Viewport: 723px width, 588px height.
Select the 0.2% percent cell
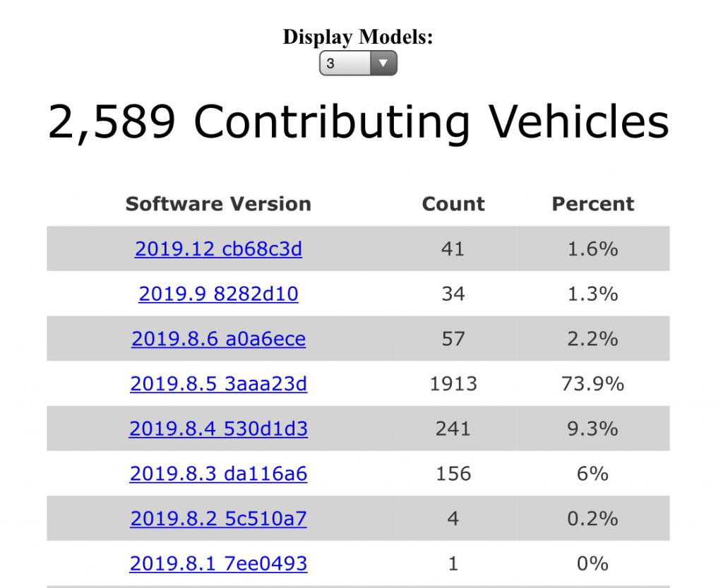[593, 518]
